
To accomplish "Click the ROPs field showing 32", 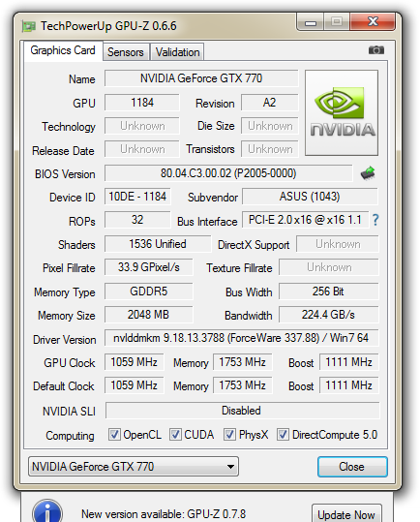I will pyautogui.click(x=137, y=220).
